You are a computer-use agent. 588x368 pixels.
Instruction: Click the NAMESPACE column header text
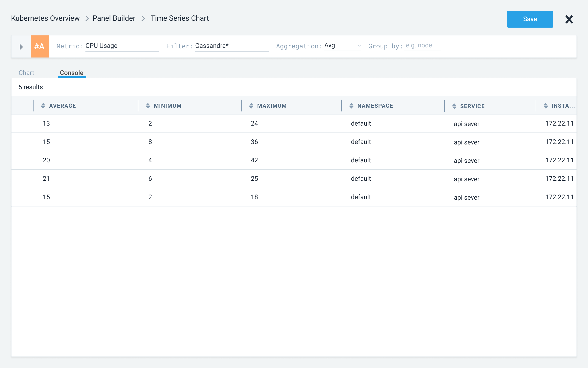[375, 106]
